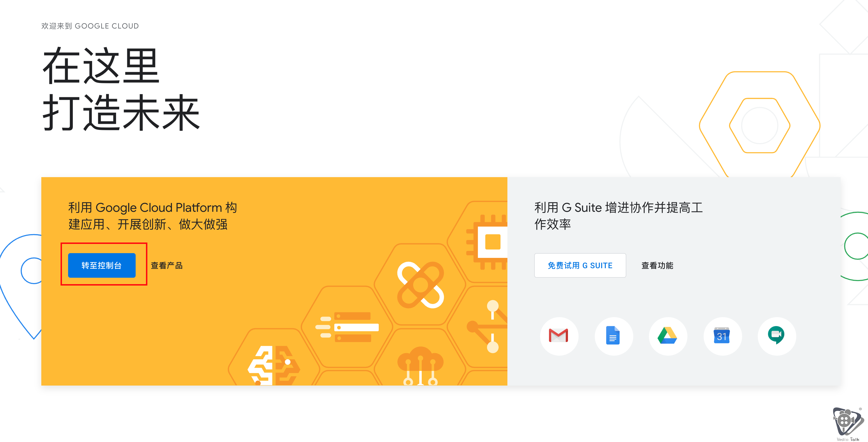The height and width of the screenshot is (442, 868).
Task: Click the Google Meet video icon
Action: point(777,336)
